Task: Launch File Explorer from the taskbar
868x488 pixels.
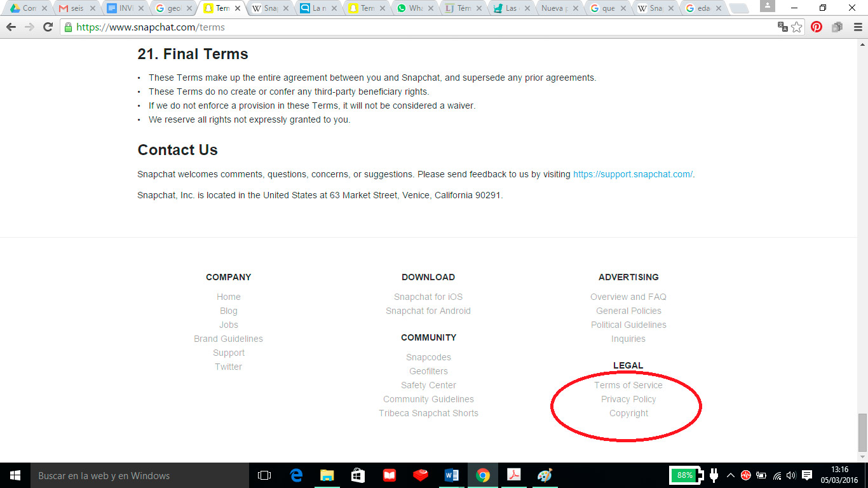Action: (x=327, y=475)
